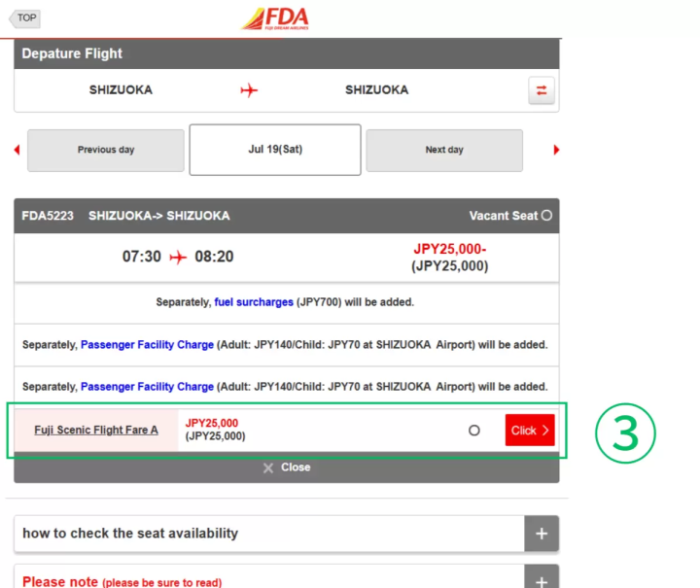This screenshot has width=700, height=588.
Task: Open the Fuji Scenic Flight Fare A link
Action: 96,430
